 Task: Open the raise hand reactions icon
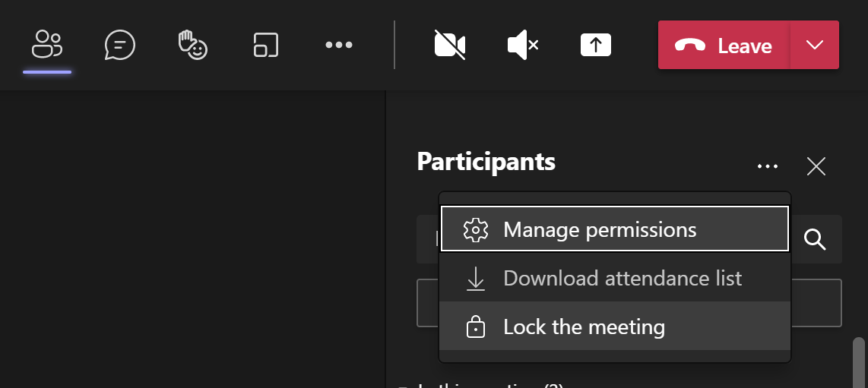[x=192, y=46]
